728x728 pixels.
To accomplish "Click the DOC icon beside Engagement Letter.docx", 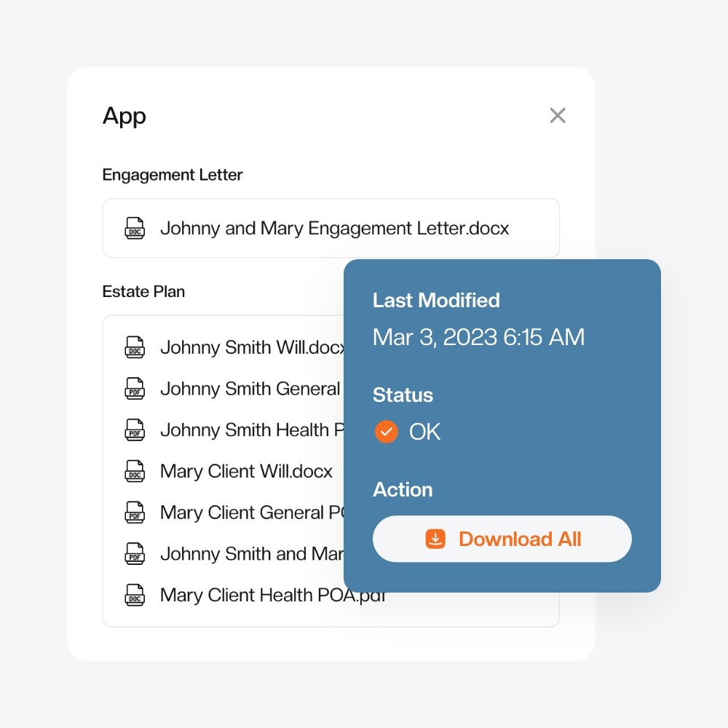I will (135, 229).
